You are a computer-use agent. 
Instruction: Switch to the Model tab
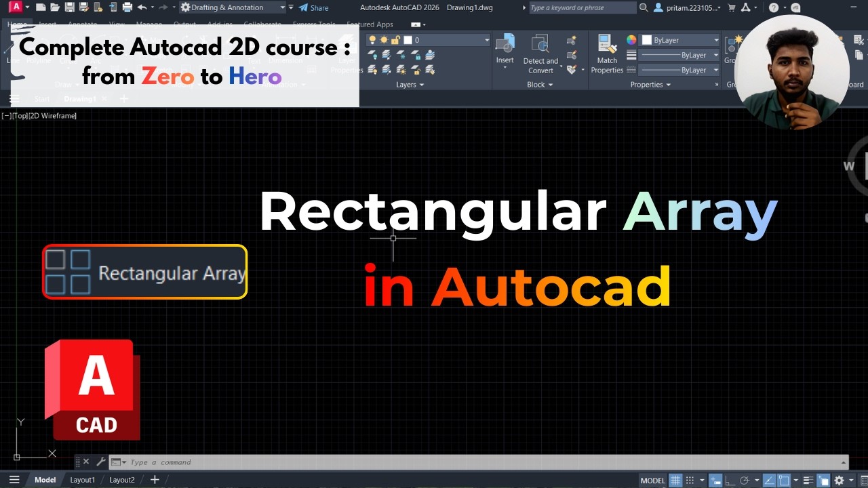[x=45, y=480]
